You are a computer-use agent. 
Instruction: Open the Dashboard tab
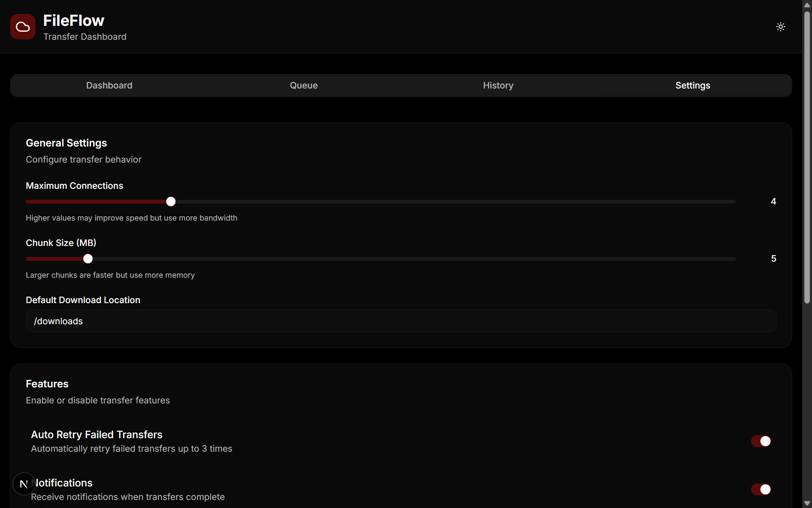[x=109, y=86]
